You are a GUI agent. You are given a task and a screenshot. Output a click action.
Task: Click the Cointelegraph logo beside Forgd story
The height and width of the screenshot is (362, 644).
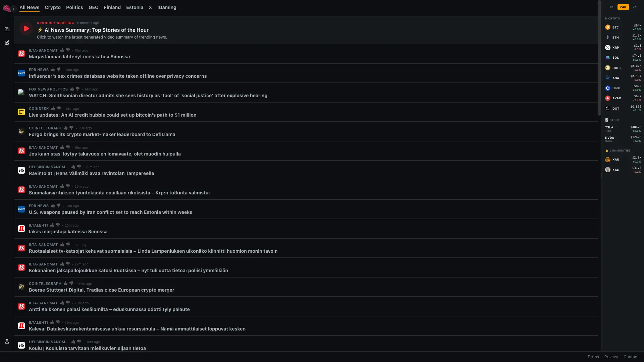click(21, 131)
